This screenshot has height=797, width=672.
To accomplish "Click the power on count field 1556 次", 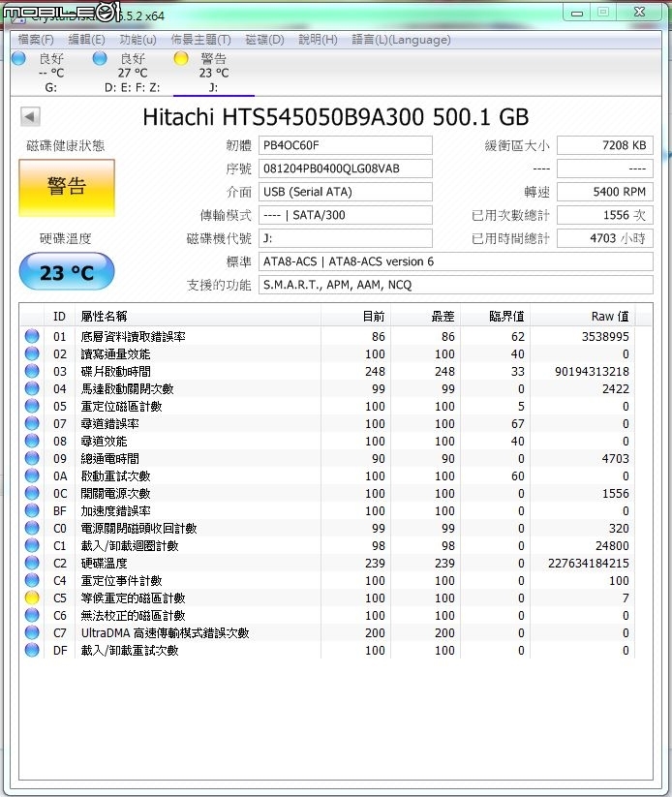I will coord(605,215).
